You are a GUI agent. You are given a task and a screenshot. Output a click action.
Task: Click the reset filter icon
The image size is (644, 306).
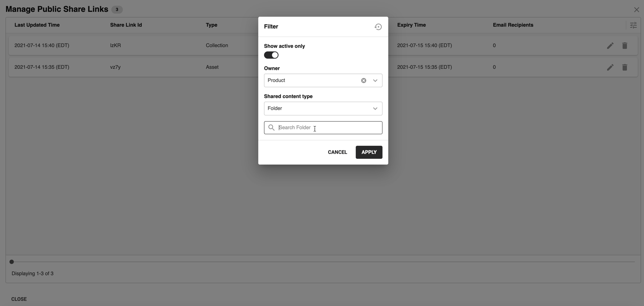coord(378,27)
